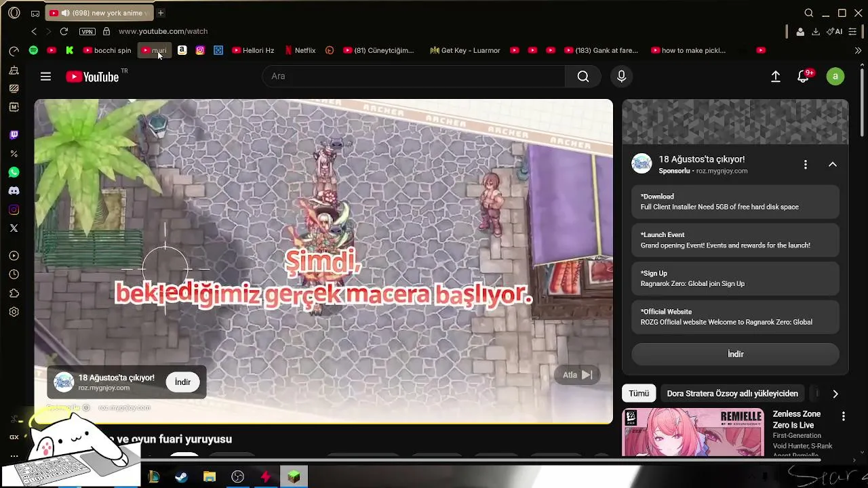868x488 pixels.
Task: Open the how to make pickl bookmark
Action: [688, 50]
